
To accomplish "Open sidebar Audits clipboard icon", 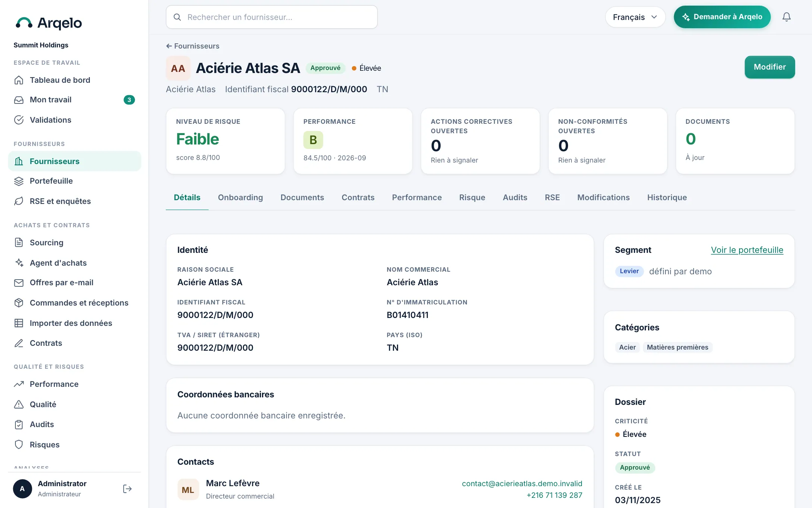I will (19, 424).
